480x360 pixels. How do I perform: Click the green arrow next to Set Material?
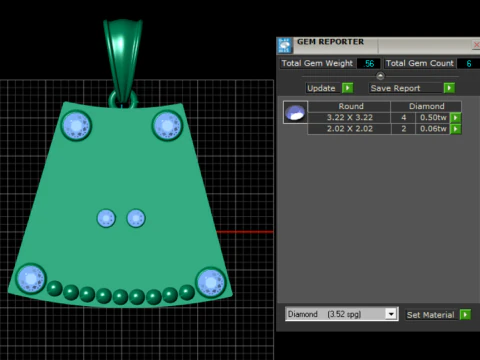tap(465, 314)
